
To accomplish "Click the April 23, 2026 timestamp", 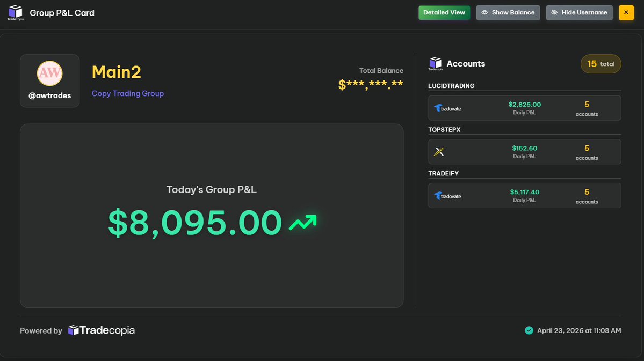I will [x=579, y=330].
